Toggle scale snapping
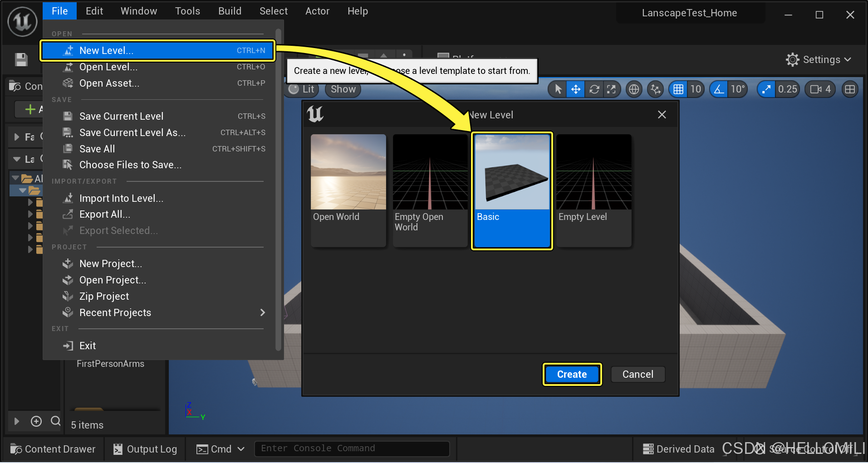The image size is (868, 463). point(766,89)
